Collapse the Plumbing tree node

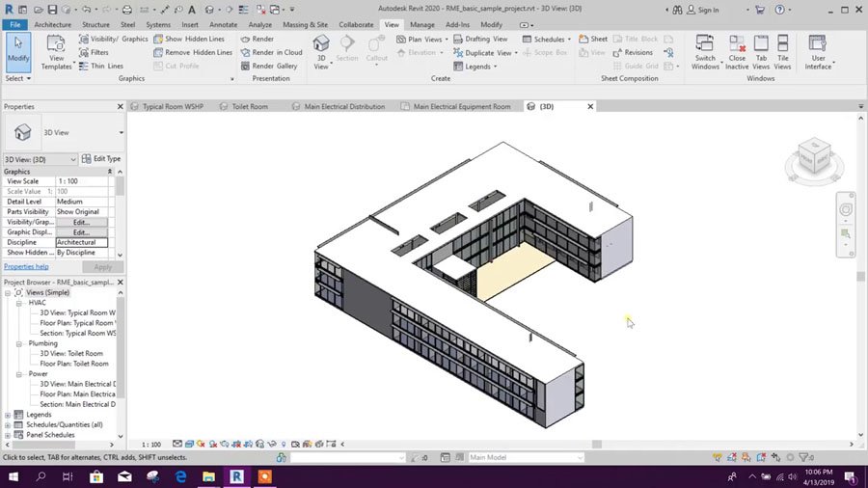tap(19, 343)
